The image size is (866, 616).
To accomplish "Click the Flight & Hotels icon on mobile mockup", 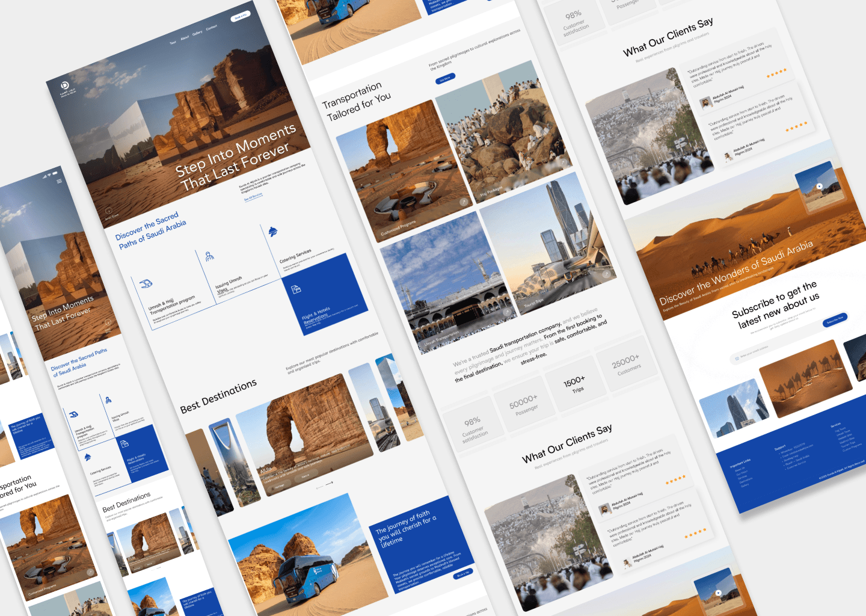I will 124,444.
